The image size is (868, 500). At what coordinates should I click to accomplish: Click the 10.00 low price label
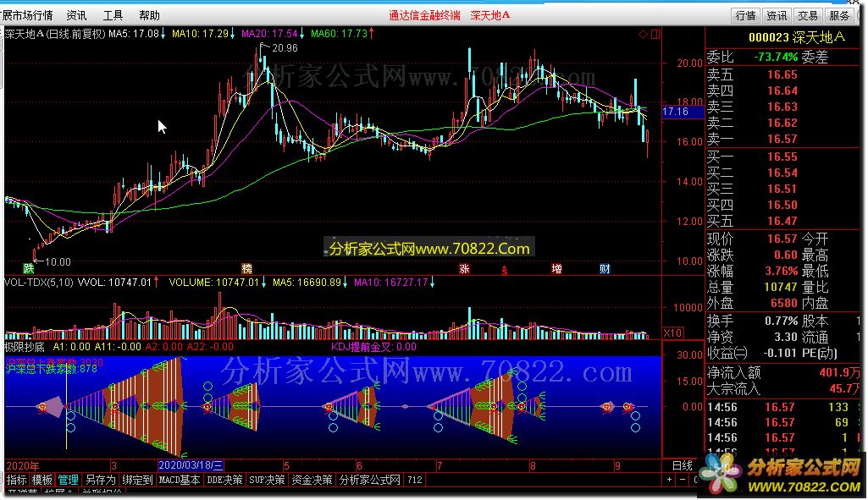click(58, 261)
